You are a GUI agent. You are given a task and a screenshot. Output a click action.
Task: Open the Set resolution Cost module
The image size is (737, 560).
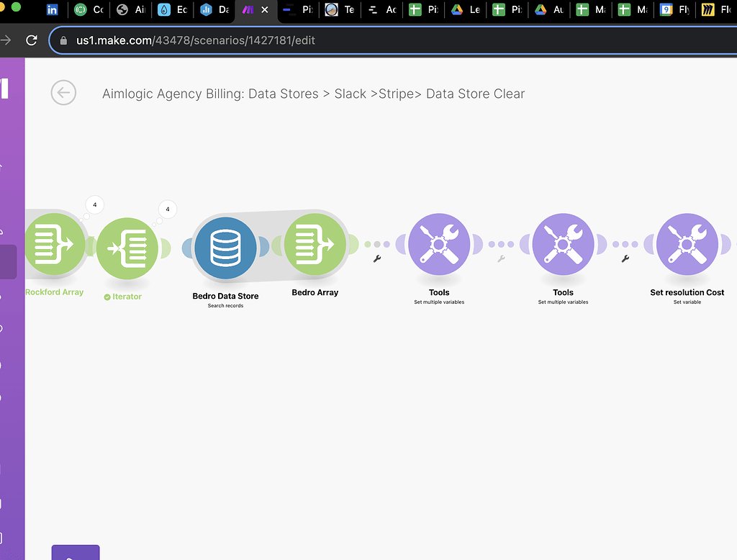687,243
